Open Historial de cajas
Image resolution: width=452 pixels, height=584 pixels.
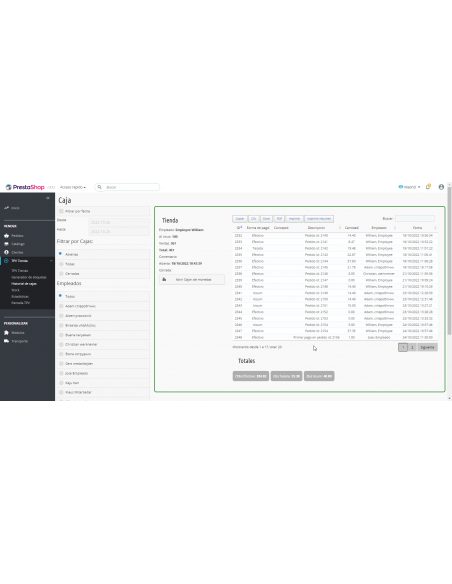24,283
